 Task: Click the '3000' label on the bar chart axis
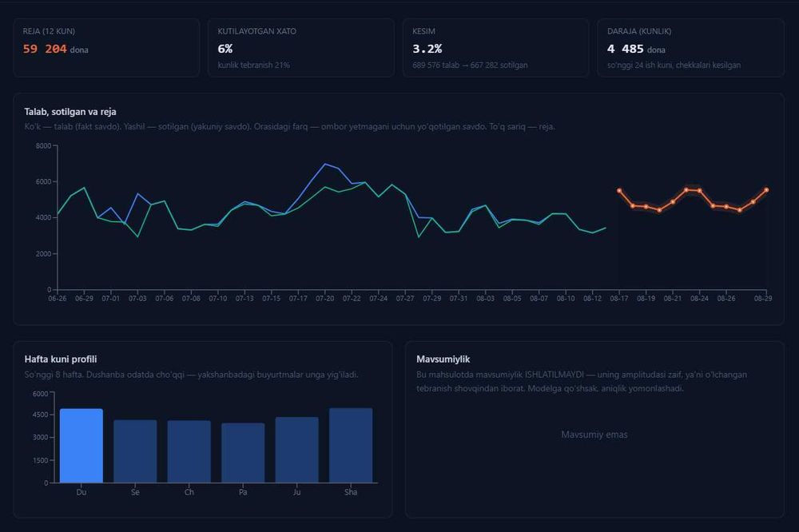(x=40, y=438)
